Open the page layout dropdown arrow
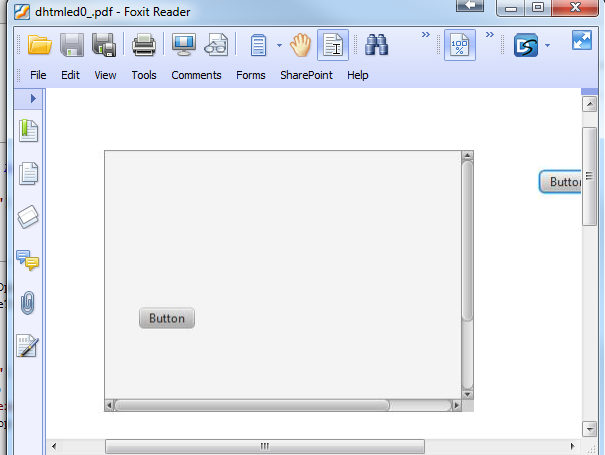 (x=279, y=46)
